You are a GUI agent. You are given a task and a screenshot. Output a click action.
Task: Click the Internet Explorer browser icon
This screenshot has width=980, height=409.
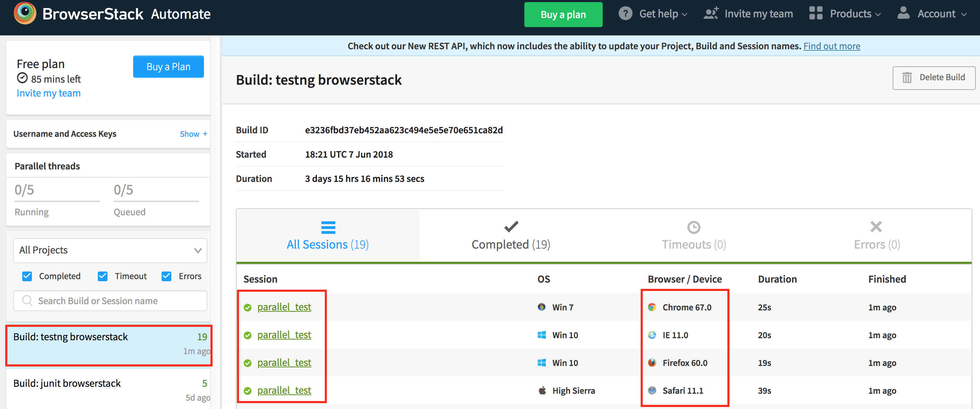(x=652, y=335)
